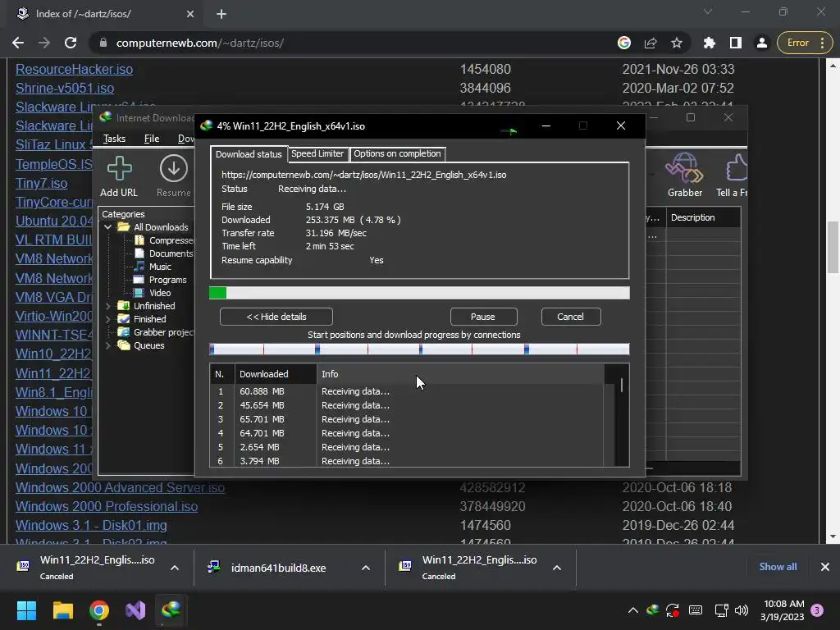Click the network icon in system tray
Viewport: 840px width, 630px height.
pyautogui.click(x=721, y=610)
